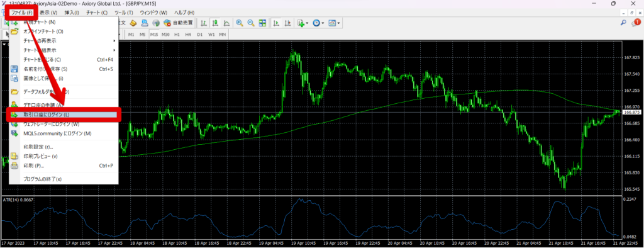Open the notifications speech bubble icon

tap(635, 23)
